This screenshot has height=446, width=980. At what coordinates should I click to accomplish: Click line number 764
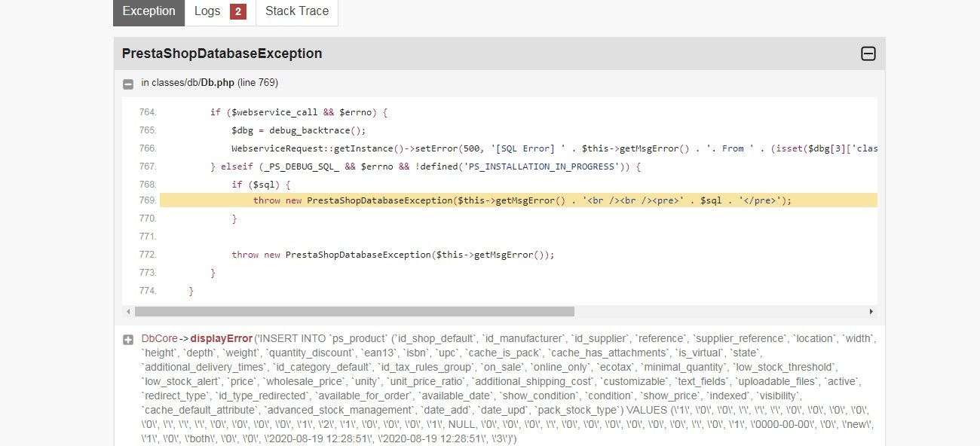(x=147, y=112)
